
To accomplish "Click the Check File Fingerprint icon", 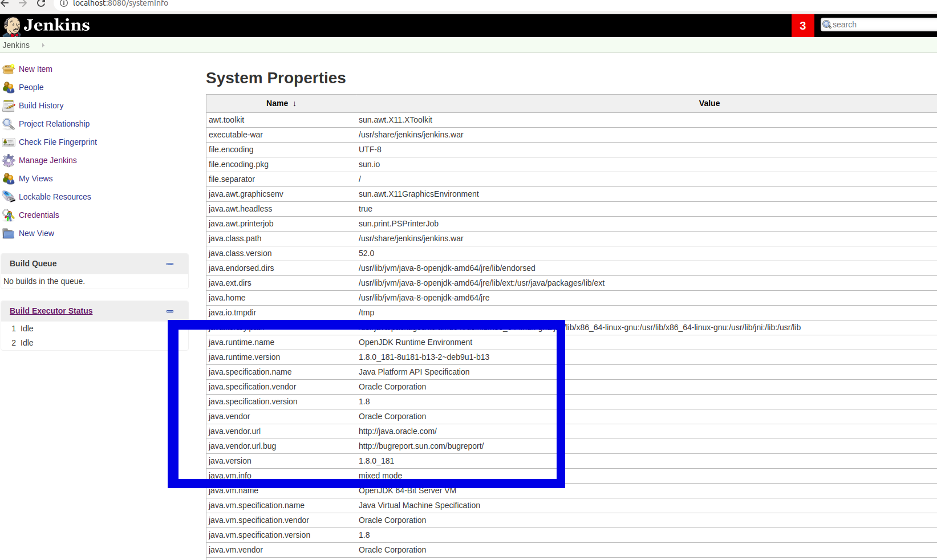I will 9,142.
